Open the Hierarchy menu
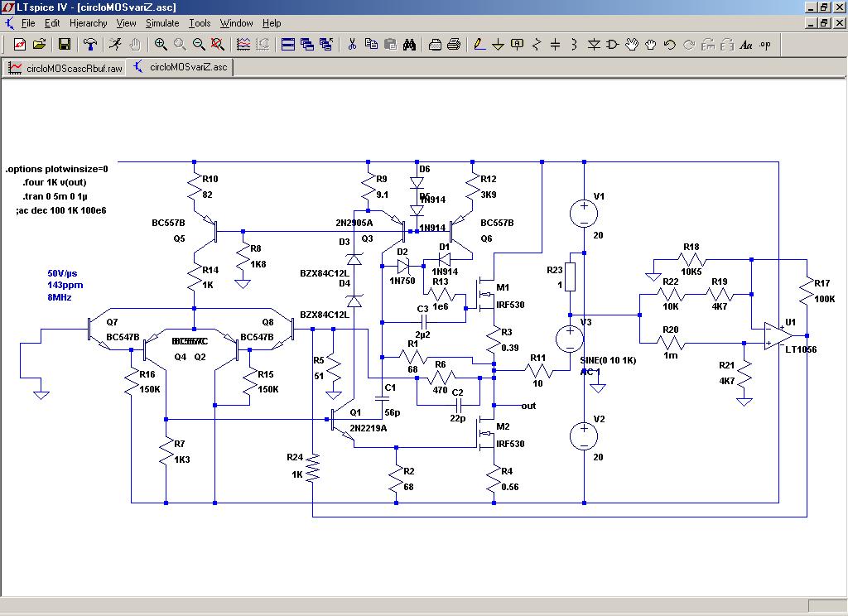848x616 pixels. 88,23
